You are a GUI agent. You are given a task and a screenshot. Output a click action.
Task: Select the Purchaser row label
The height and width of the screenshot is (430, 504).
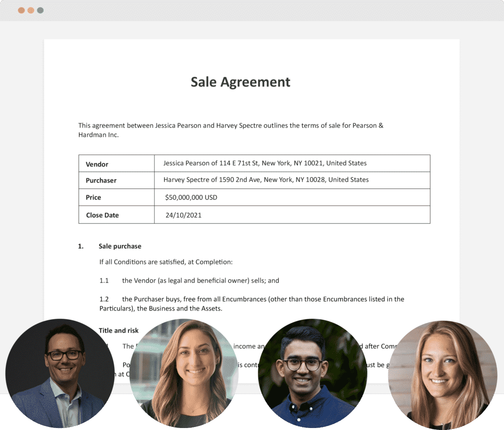click(101, 180)
